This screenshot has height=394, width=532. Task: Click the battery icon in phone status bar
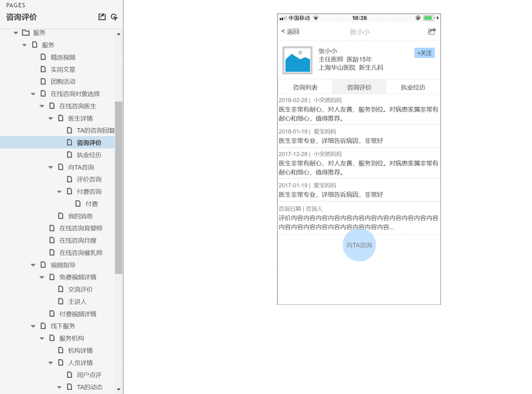(x=429, y=18)
